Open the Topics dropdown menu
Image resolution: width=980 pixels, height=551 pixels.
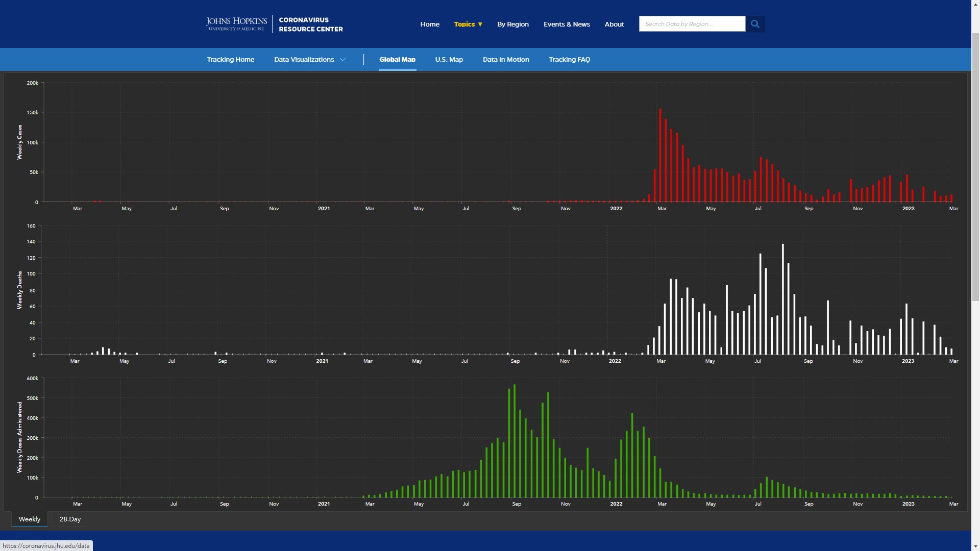[468, 24]
